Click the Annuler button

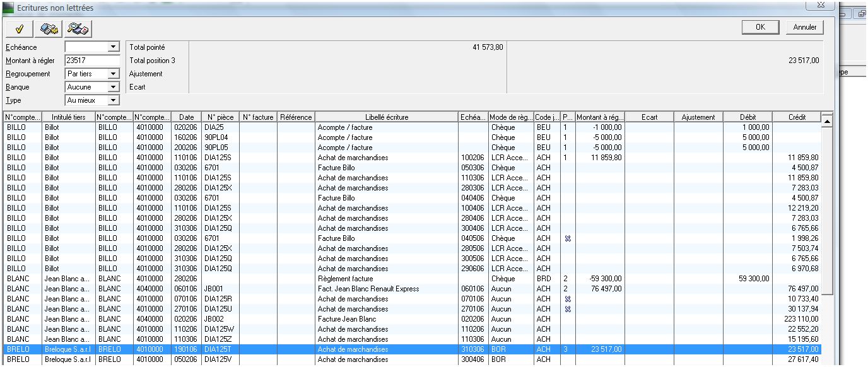804,27
